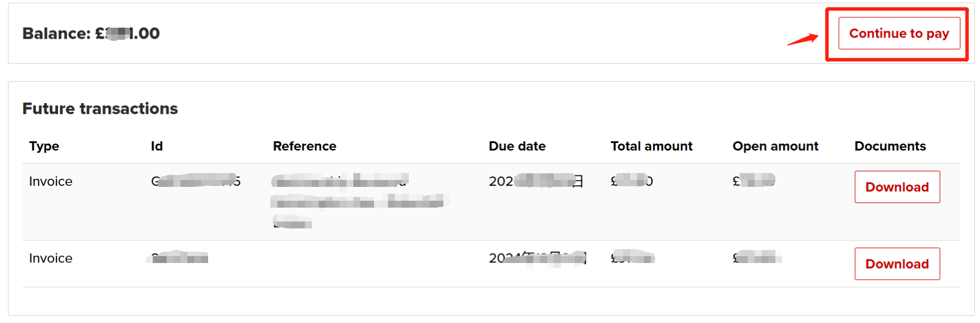Select the second invoice's blurred Id
The height and width of the screenshot is (323, 980).
coord(178,257)
